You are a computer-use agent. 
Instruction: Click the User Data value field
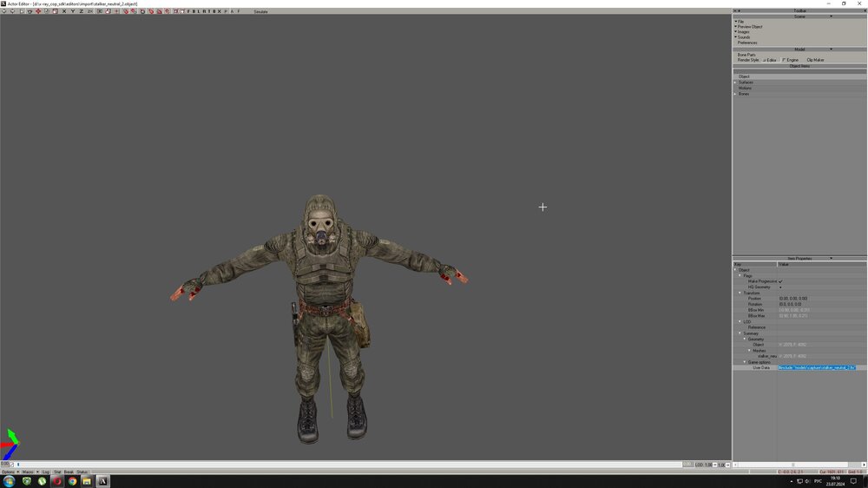[816, 367]
